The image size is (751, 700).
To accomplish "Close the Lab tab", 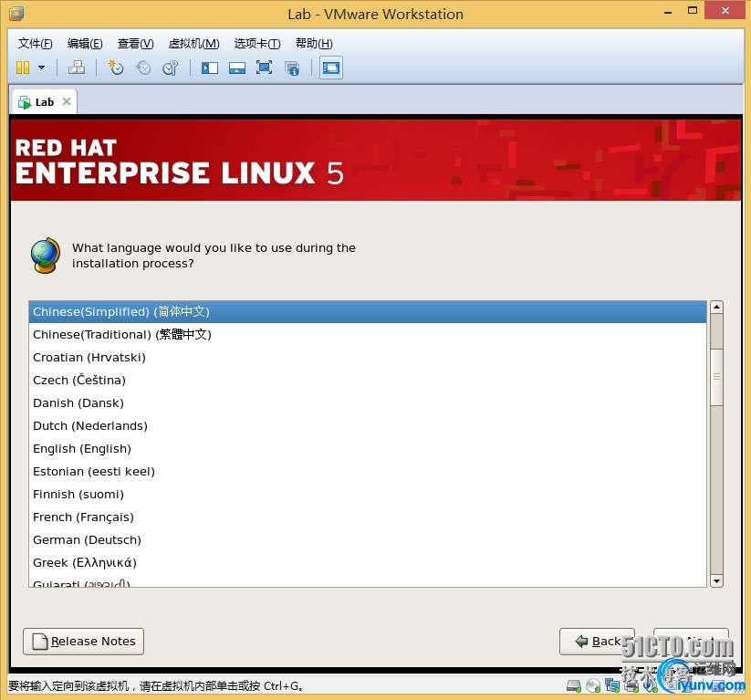I will [x=67, y=101].
